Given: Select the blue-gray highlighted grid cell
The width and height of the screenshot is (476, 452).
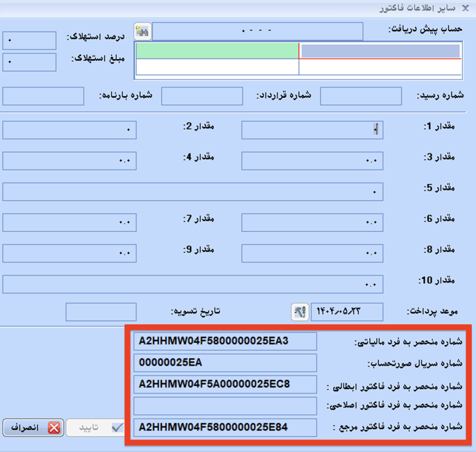Looking at the screenshot, I should click(x=380, y=51).
